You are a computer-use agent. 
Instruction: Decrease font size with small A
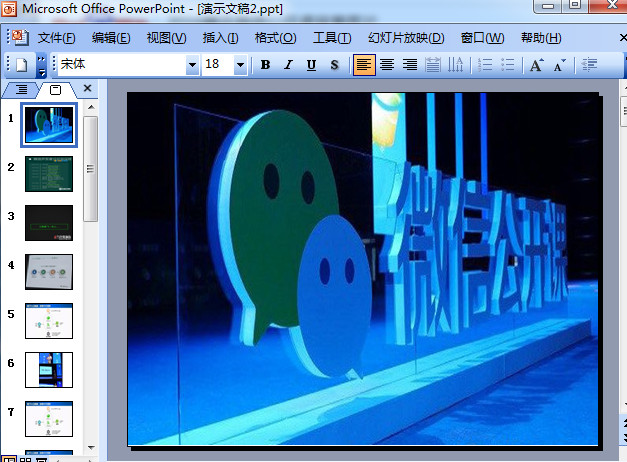[x=560, y=65]
